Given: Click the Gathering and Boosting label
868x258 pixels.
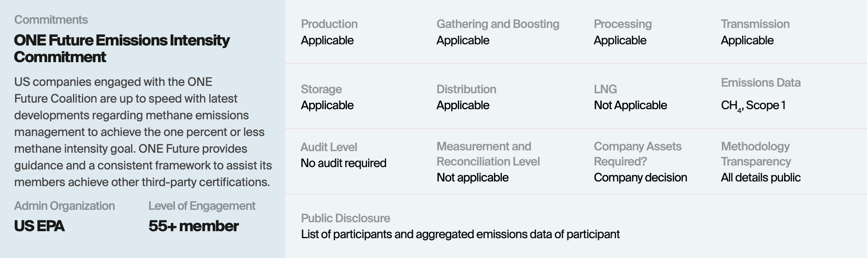Looking at the screenshot, I should point(498,24).
